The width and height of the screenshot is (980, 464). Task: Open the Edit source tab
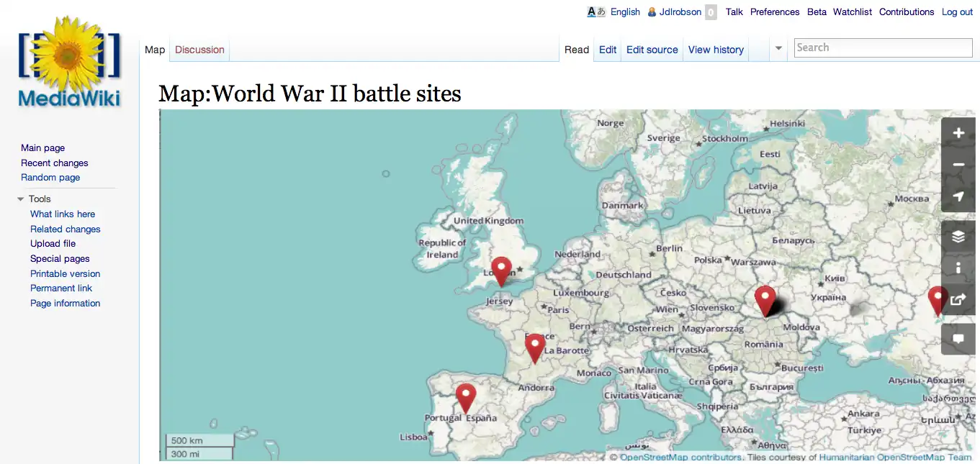point(652,50)
